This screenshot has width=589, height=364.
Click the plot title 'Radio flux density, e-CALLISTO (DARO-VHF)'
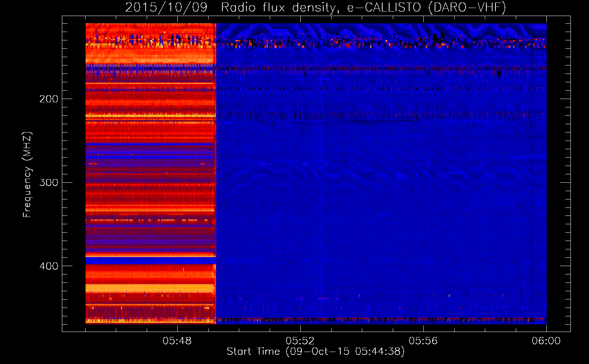point(363,8)
